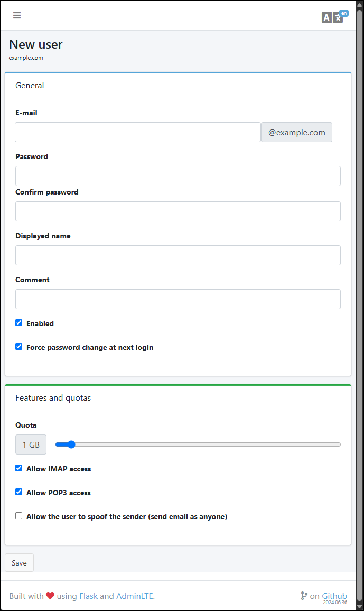
Task: Open the Github link
Action: click(334, 596)
